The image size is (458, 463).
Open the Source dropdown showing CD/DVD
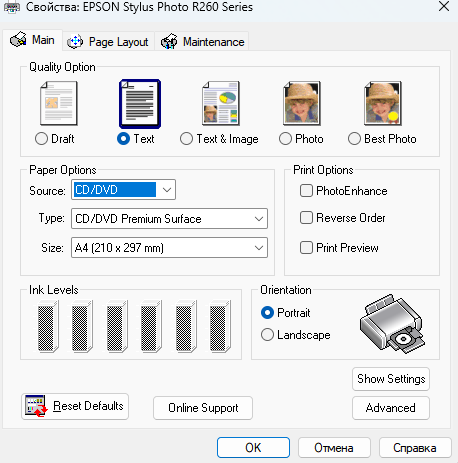point(123,190)
